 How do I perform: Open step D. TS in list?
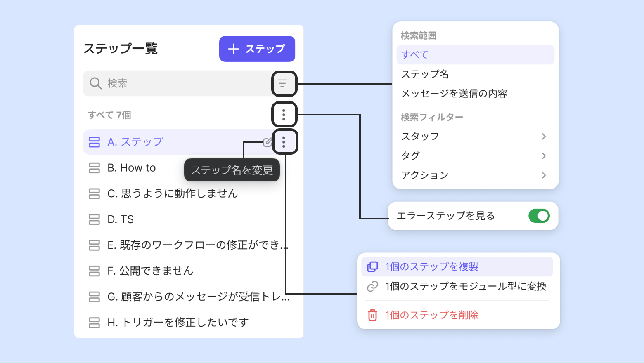(x=121, y=219)
